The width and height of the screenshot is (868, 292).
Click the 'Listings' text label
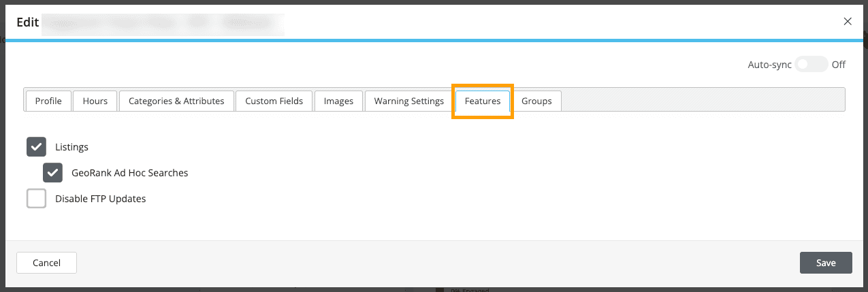click(x=71, y=147)
